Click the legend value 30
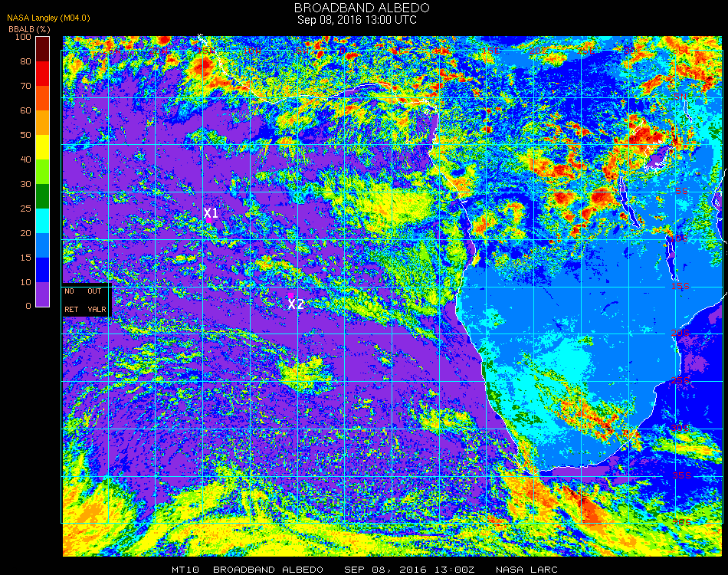The height and width of the screenshot is (575, 728). point(25,184)
